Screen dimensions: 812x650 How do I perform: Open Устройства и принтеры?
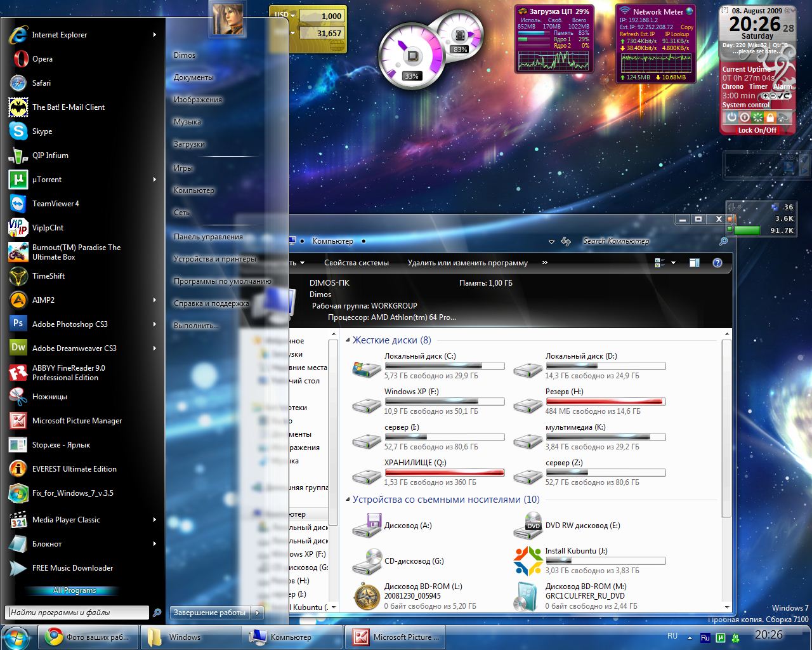215,259
